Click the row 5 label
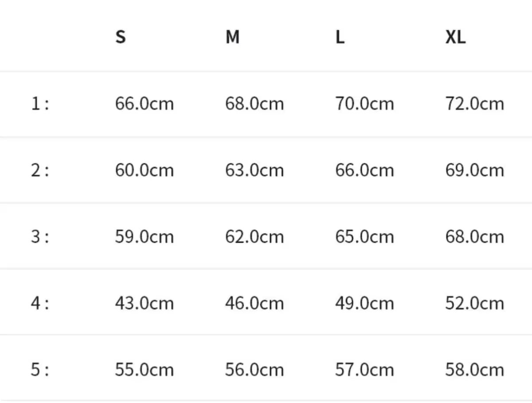 click(39, 370)
